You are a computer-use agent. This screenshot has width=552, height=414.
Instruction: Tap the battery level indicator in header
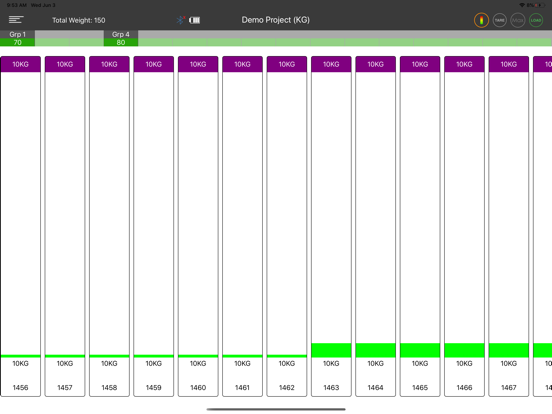point(194,20)
